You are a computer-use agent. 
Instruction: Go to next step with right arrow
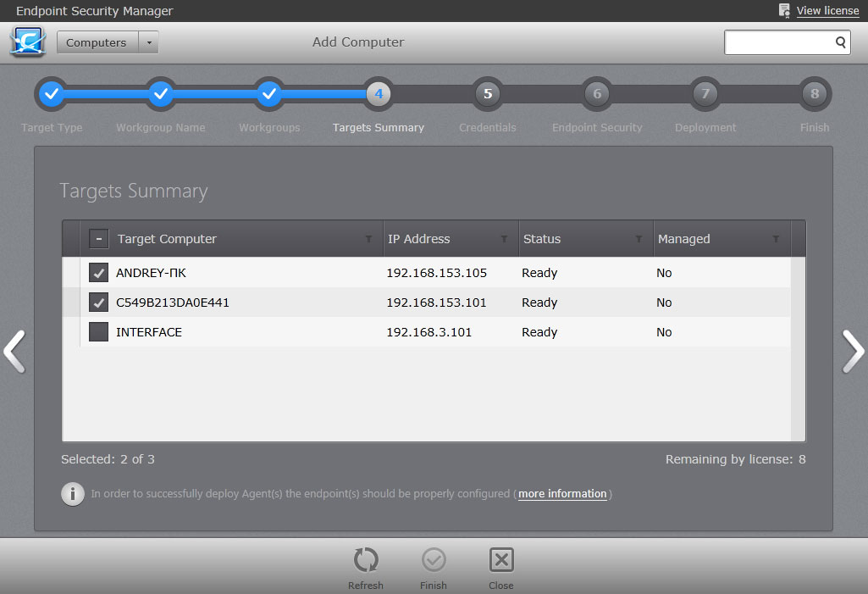852,351
